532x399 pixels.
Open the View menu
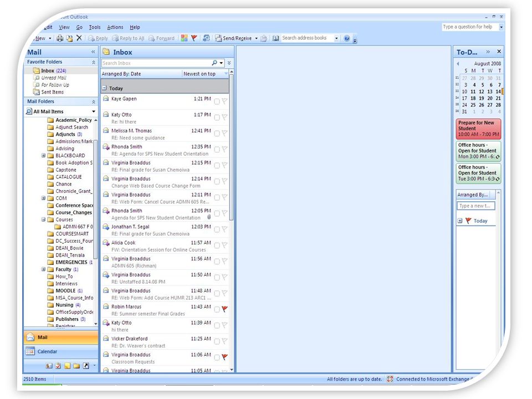coord(64,27)
